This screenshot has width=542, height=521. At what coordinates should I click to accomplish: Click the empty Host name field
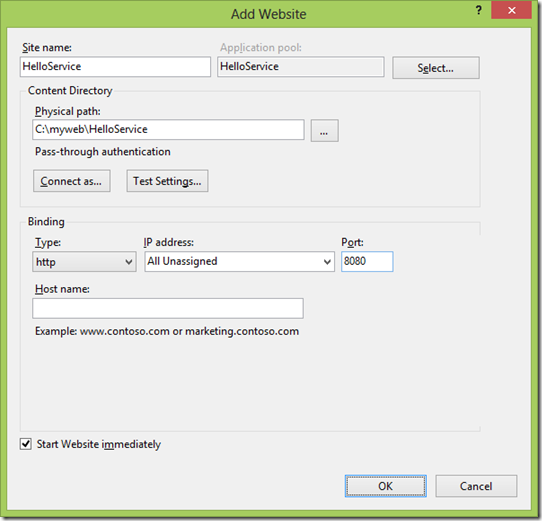168,308
